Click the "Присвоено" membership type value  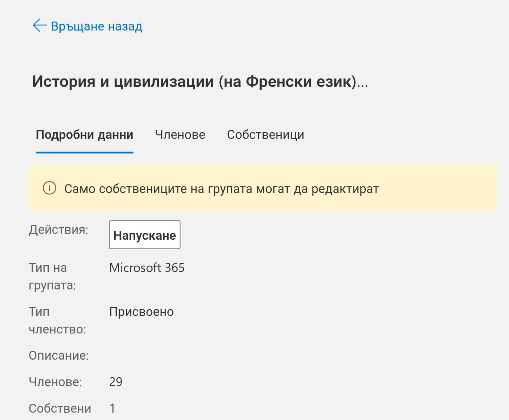[x=141, y=312]
